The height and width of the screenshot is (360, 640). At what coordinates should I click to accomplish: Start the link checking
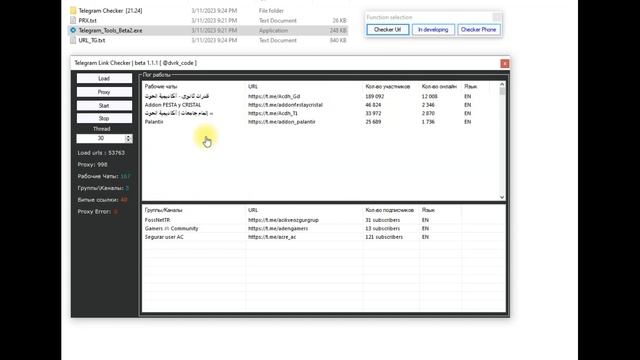click(x=104, y=106)
